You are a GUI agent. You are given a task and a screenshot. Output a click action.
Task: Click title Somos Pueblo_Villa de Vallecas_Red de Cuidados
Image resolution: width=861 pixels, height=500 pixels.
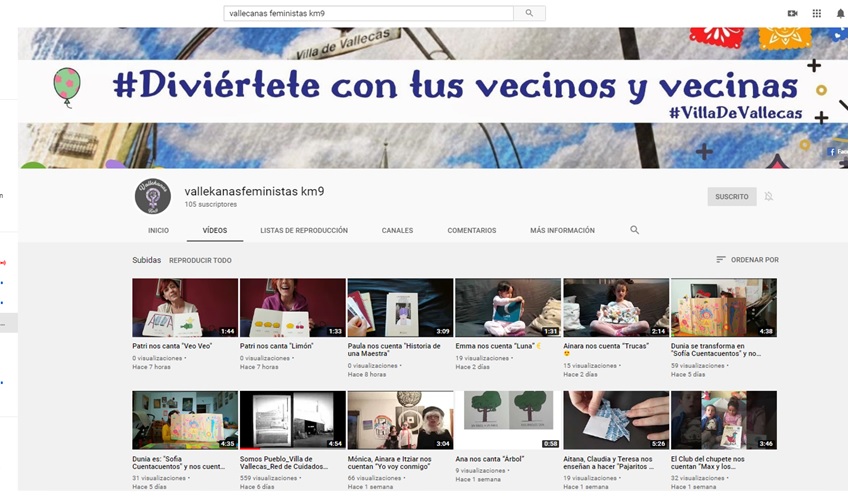click(284, 463)
